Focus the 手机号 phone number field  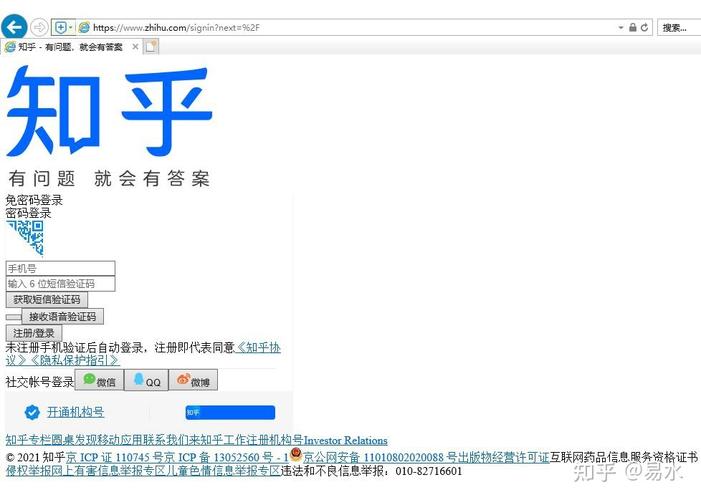[x=60, y=268]
